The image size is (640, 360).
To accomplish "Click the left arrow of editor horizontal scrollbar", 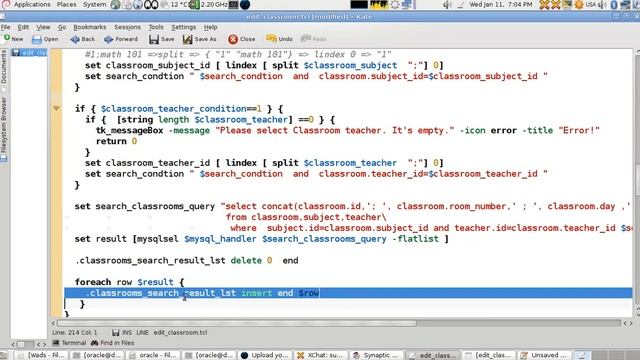I will pos(53,323).
